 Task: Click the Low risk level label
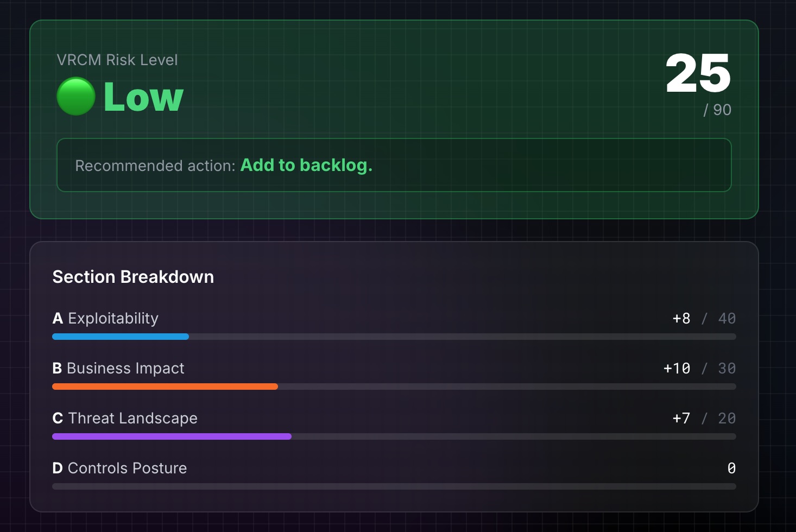143,97
